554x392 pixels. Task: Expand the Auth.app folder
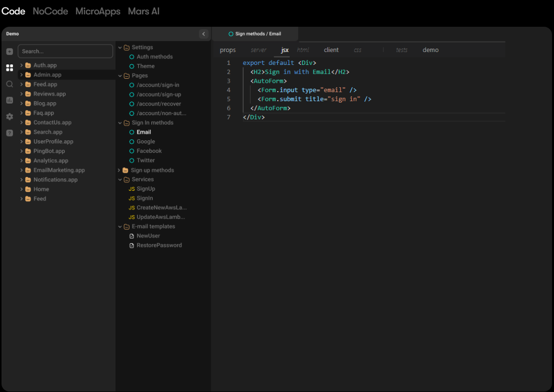click(22, 65)
